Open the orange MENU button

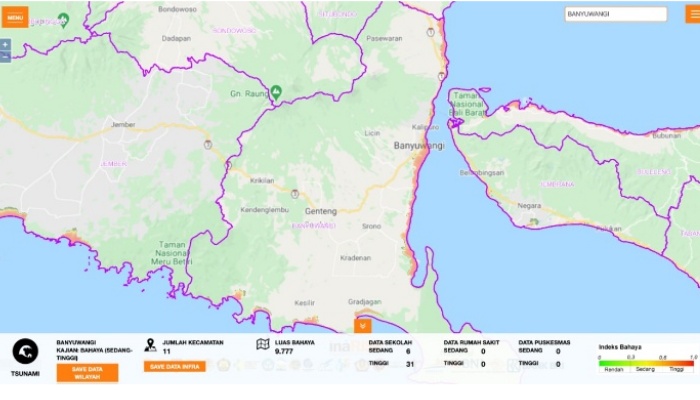tap(15, 17)
